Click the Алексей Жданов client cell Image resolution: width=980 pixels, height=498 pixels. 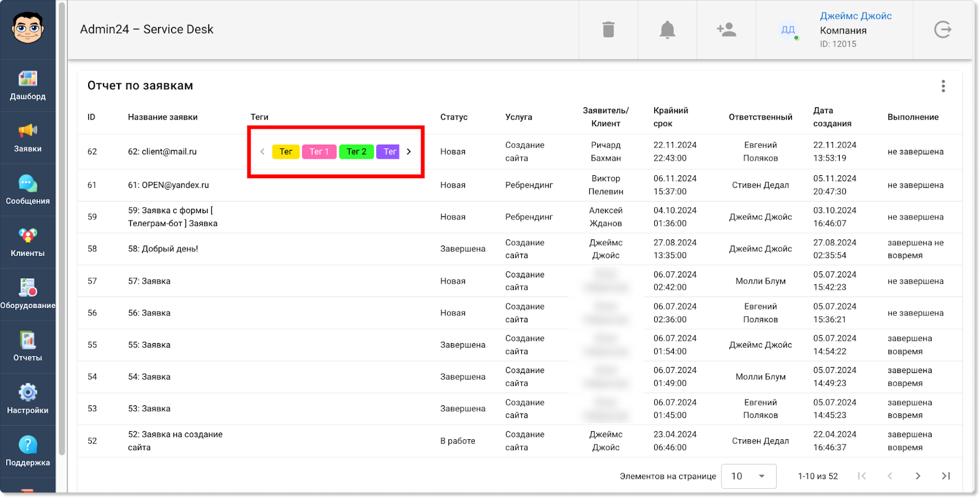(x=606, y=217)
